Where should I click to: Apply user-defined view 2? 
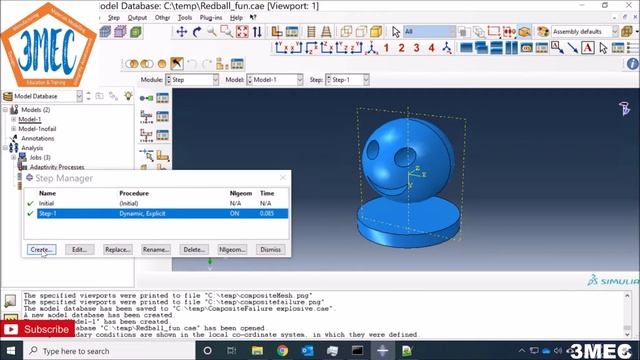click(401, 48)
